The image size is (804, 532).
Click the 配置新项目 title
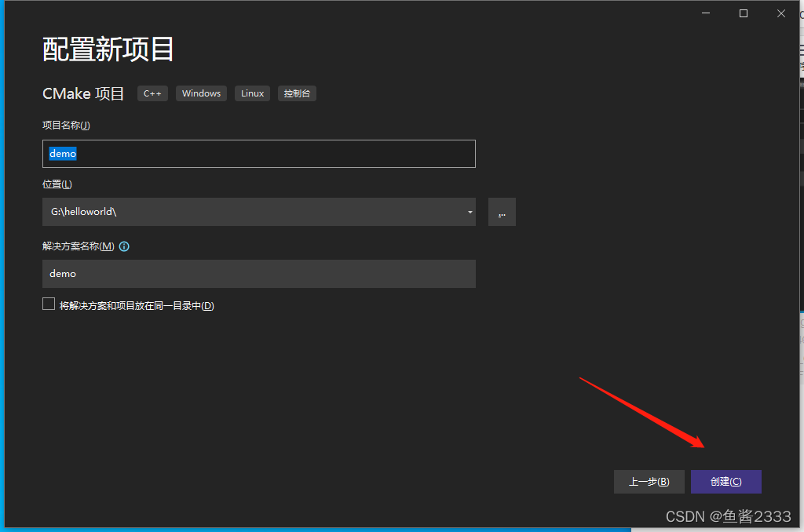108,49
